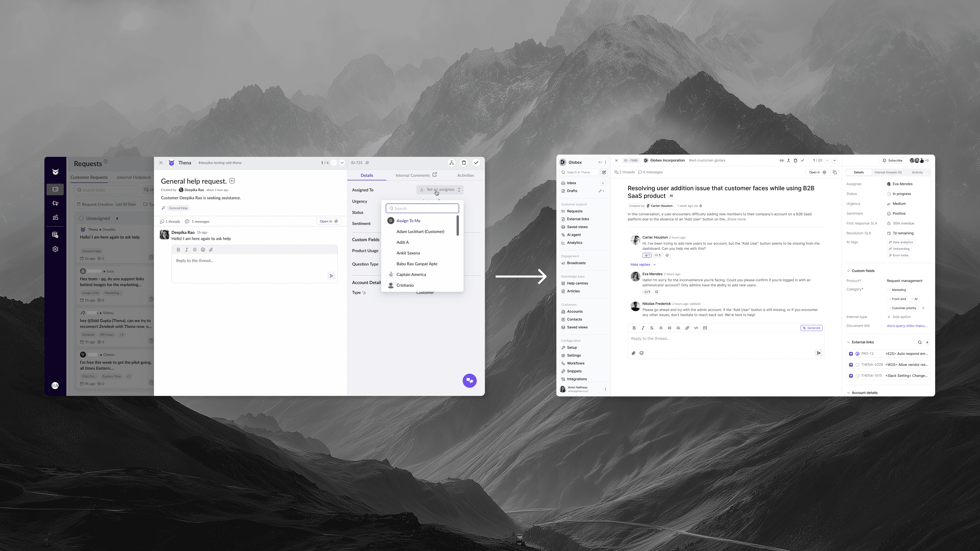This screenshot has width=980, height=551.
Task: Click the assignee Search input field
Action: [x=422, y=208]
